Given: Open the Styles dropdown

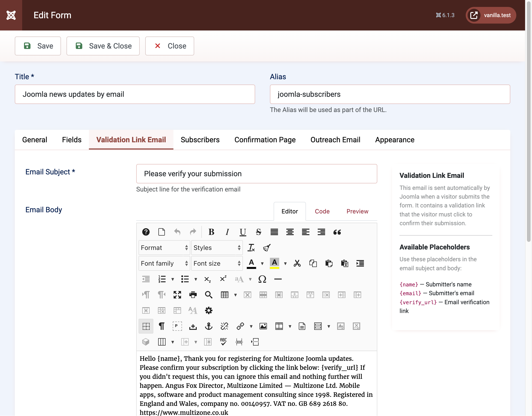Looking at the screenshot, I should tap(217, 248).
